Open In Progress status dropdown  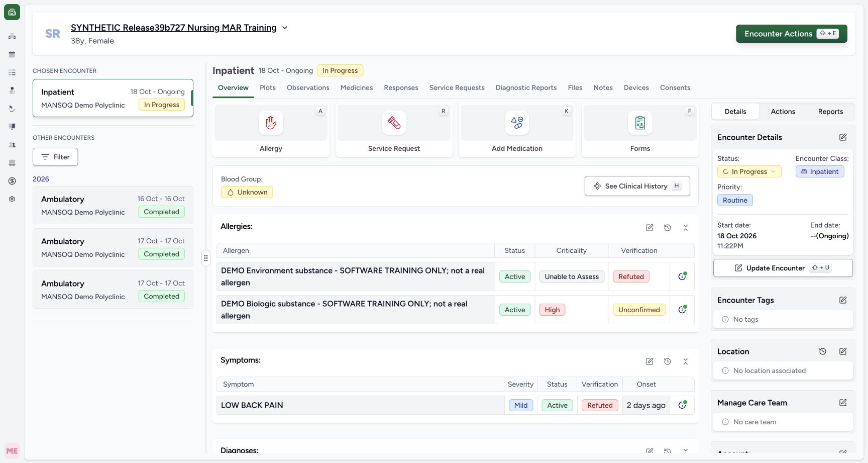(x=749, y=171)
